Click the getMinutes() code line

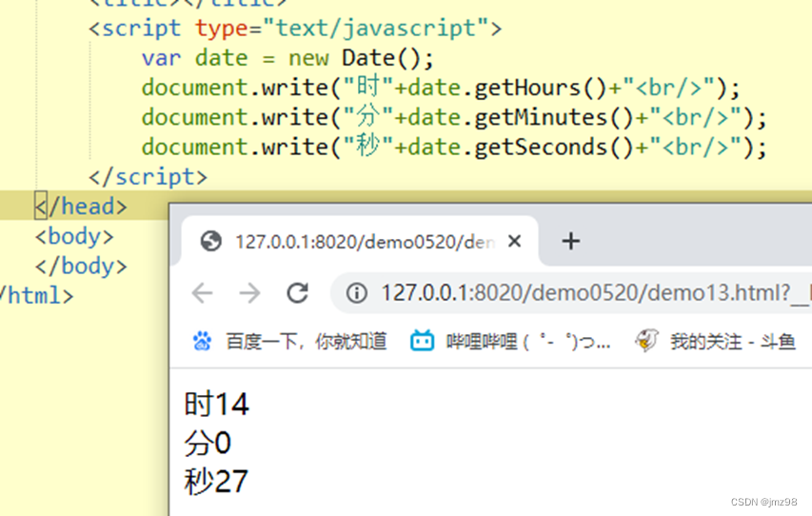point(454,117)
